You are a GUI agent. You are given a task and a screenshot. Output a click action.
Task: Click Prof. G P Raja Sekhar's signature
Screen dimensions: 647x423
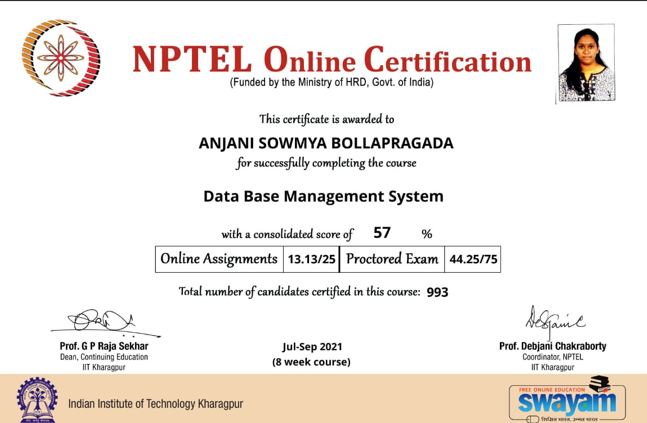(100, 323)
